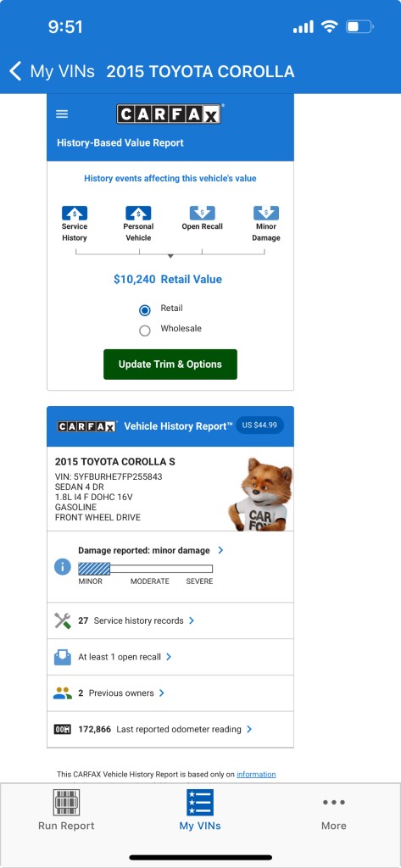Expand the open recall chevron

coord(169,657)
